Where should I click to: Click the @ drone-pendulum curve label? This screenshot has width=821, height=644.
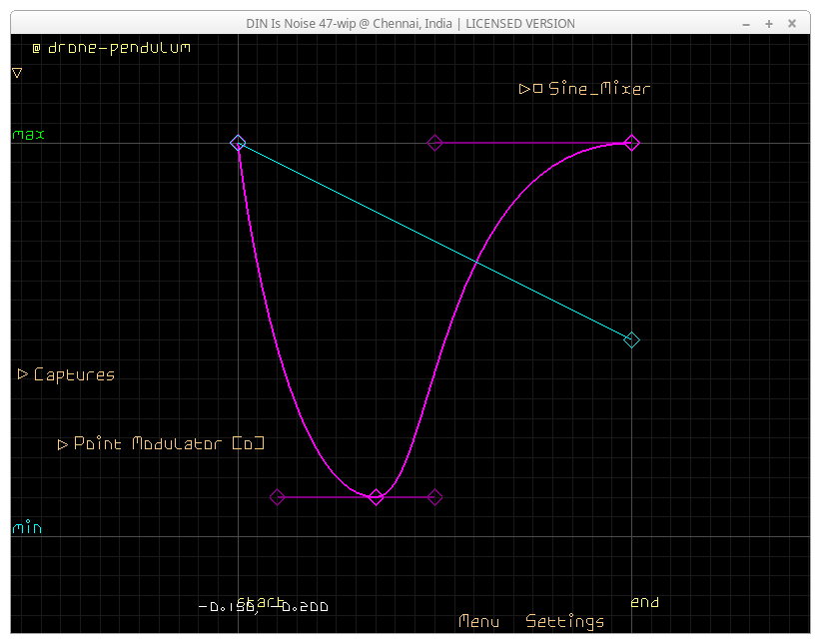click(111, 47)
